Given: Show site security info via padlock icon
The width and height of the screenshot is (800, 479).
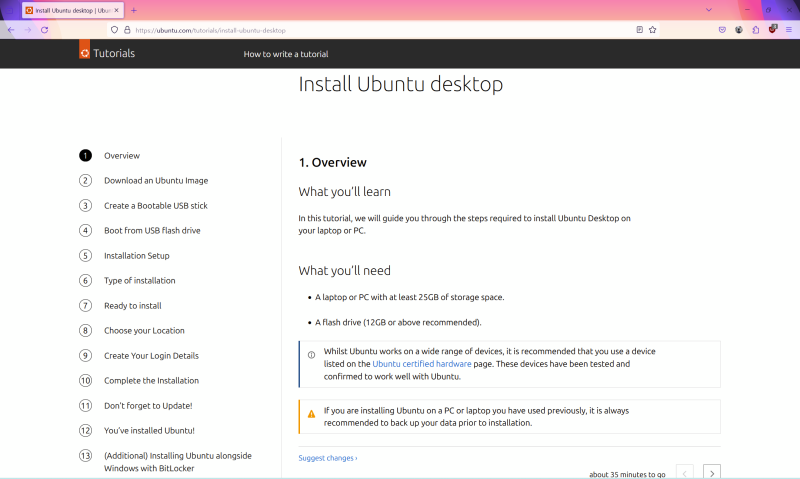Looking at the screenshot, I should click(x=127, y=30).
